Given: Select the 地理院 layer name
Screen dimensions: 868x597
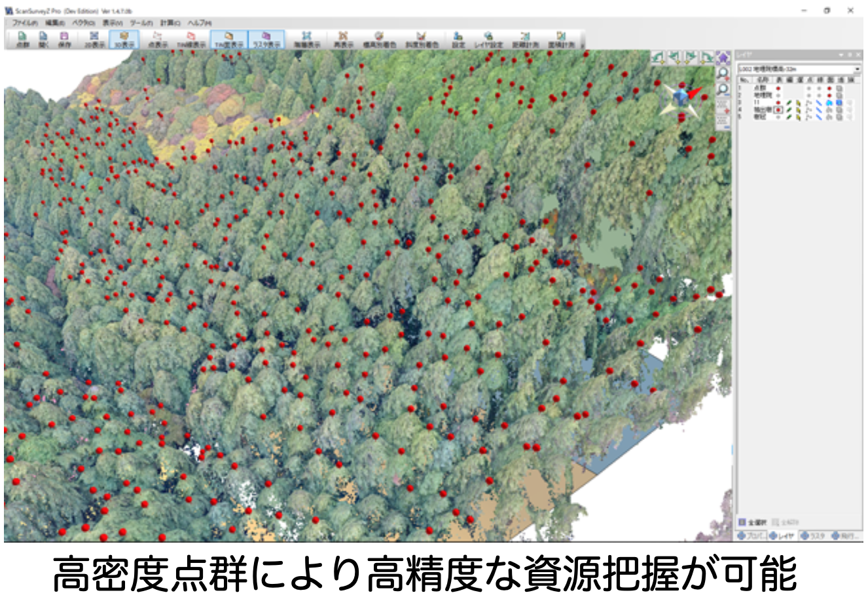Looking at the screenshot, I should (x=763, y=96).
